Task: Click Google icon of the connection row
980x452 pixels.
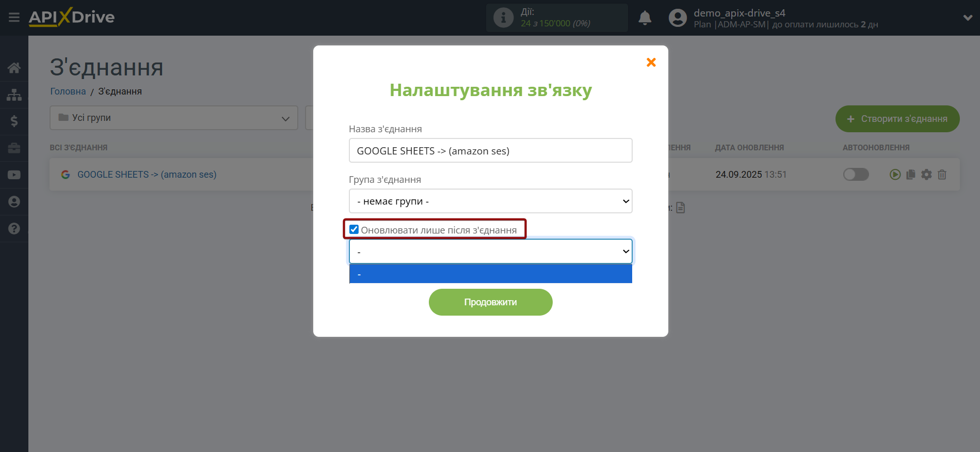Action: click(x=66, y=175)
